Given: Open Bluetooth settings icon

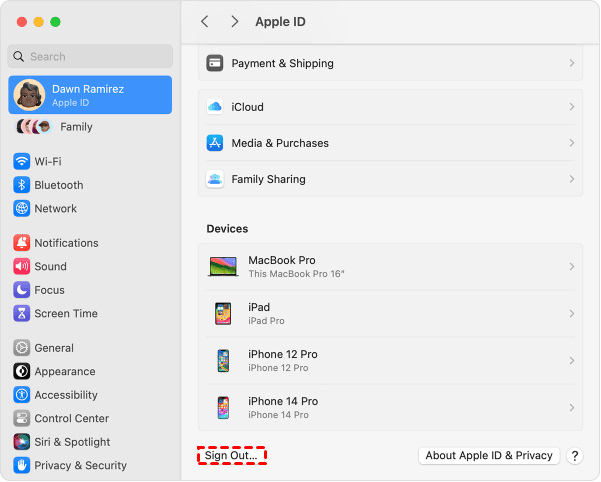Looking at the screenshot, I should coord(21,185).
